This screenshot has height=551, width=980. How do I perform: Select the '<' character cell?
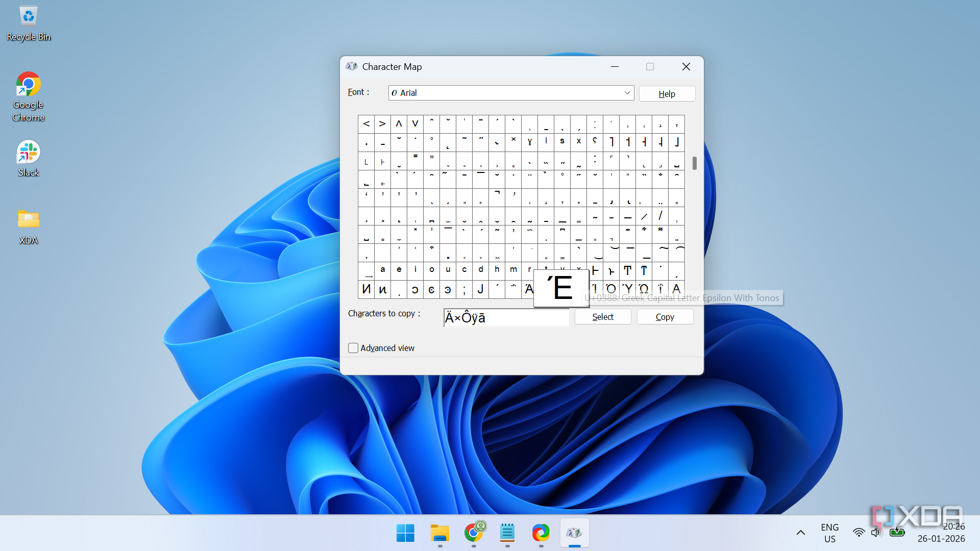[366, 124]
